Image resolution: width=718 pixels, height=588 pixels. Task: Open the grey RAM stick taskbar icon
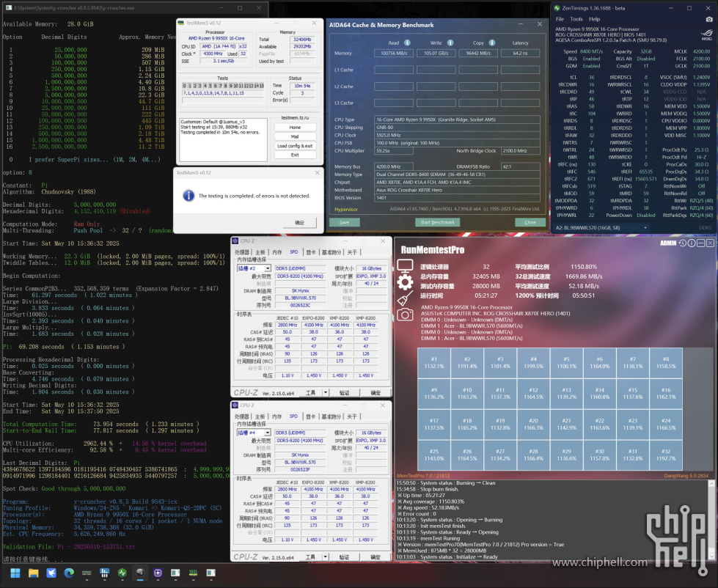click(87, 573)
